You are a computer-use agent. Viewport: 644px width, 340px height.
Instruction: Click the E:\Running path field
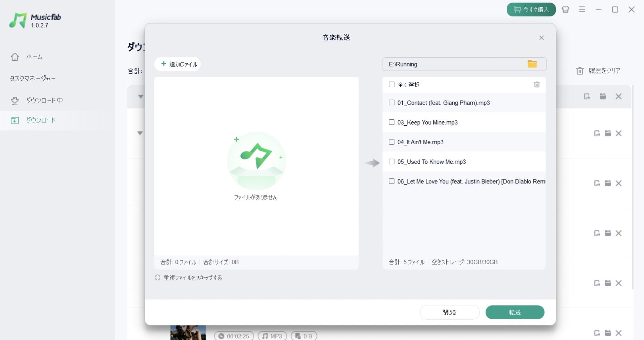(464, 64)
